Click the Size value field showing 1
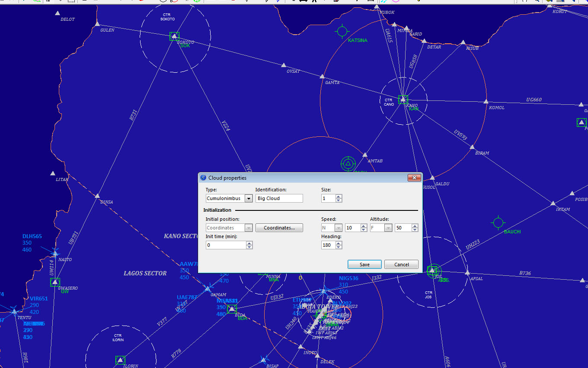588x368 pixels. point(329,198)
